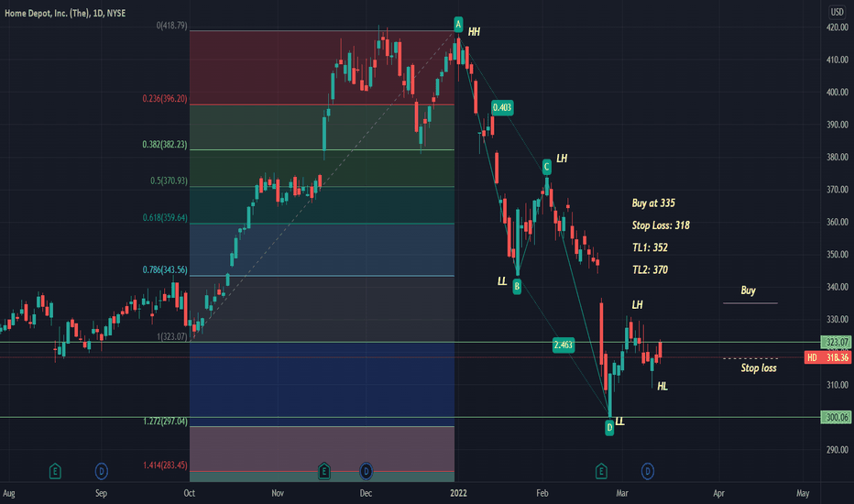Image resolution: width=854 pixels, height=504 pixels.
Task: Click the Oct label on time axis
Action: 189,493
